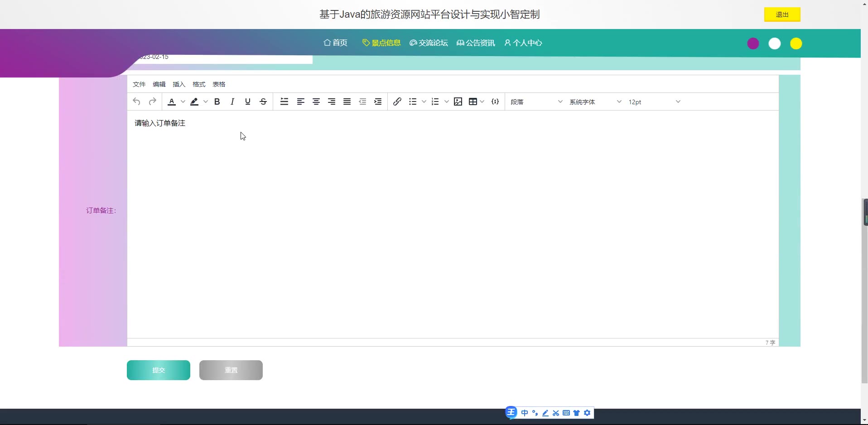Insert a table using the table icon

(x=473, y=101)
